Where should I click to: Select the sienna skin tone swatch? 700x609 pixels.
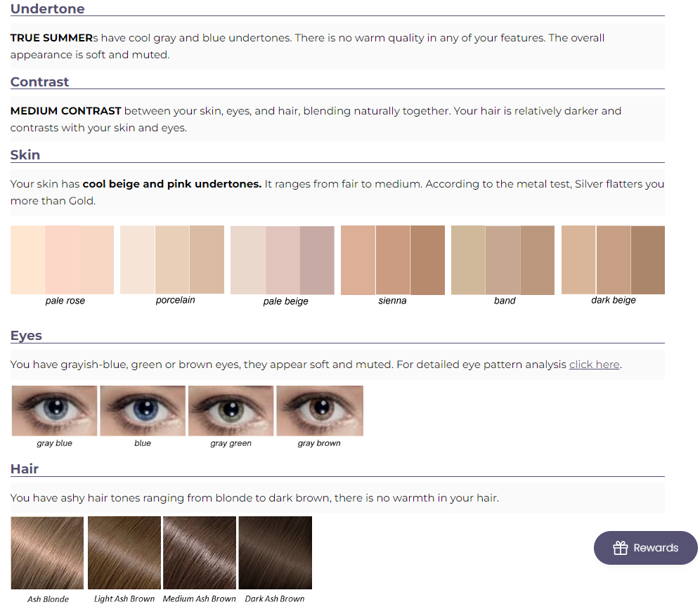(393, 260)
